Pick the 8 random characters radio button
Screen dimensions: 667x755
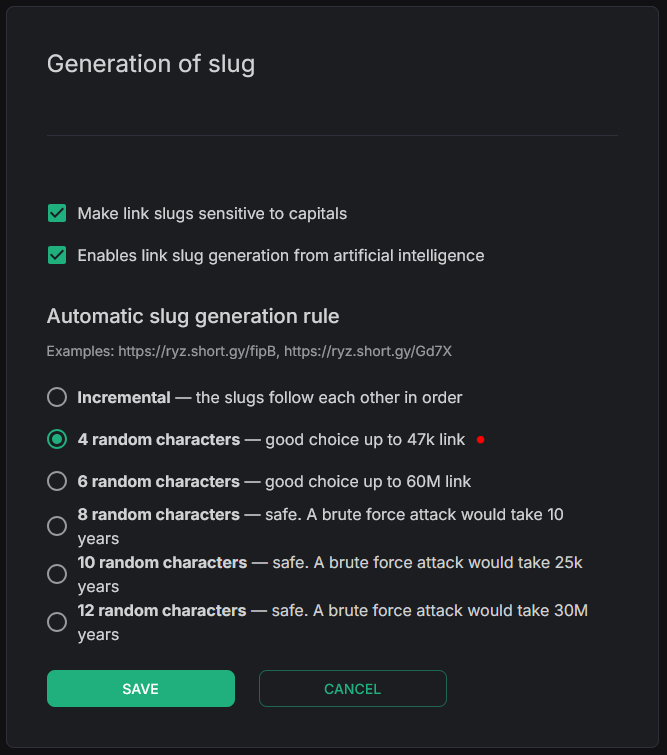57,526
